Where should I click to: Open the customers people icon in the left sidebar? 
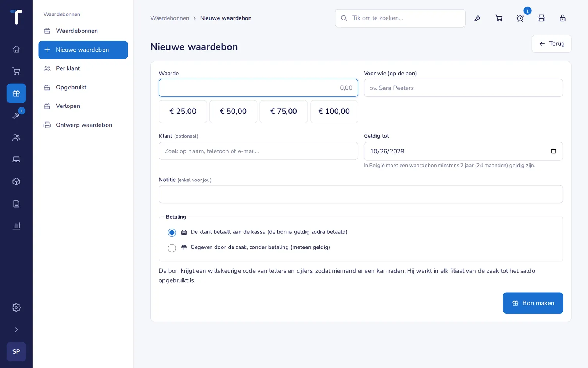16,138
